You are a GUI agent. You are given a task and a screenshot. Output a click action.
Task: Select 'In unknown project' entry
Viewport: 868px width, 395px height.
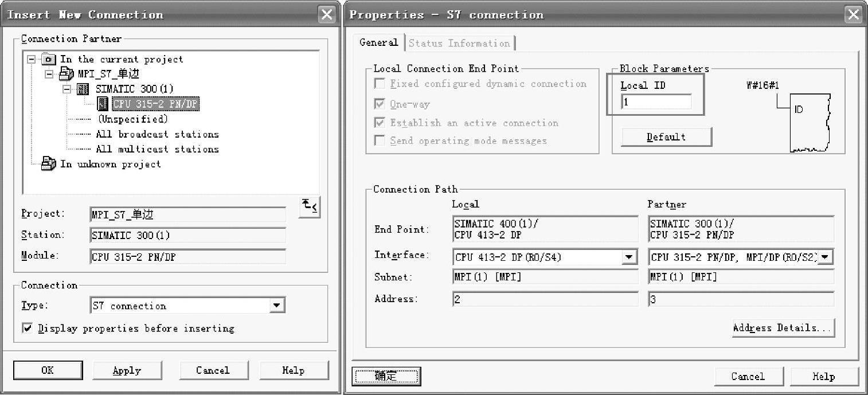point(111,164)
